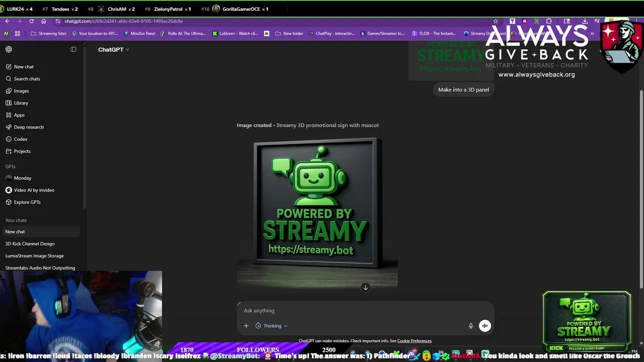Open the Streaming Sites bookmark folder

click(49, 34)
